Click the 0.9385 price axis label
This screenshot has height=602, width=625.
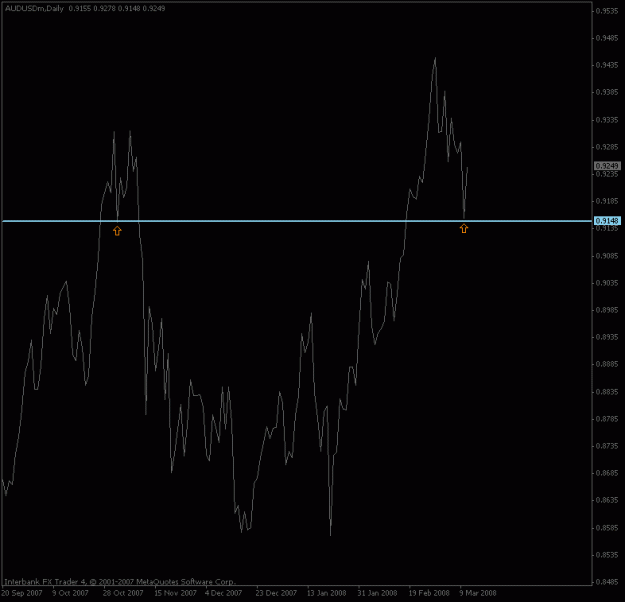[x=607, y=92]
